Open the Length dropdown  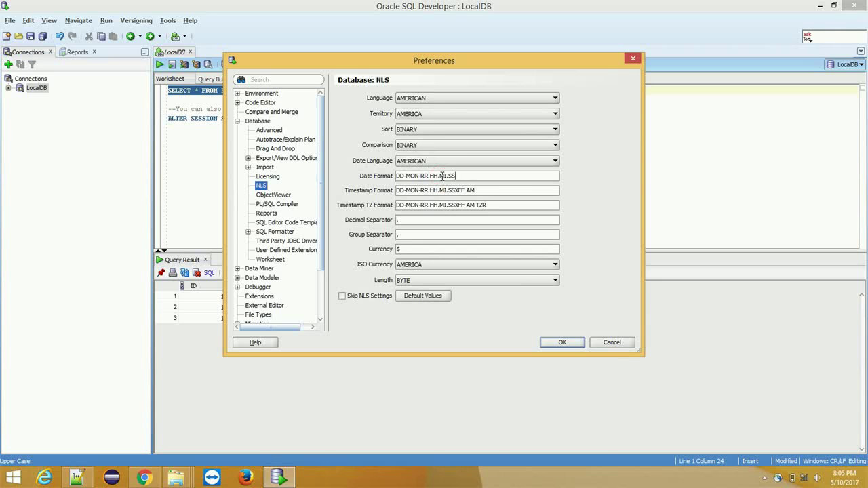point(555,280)
